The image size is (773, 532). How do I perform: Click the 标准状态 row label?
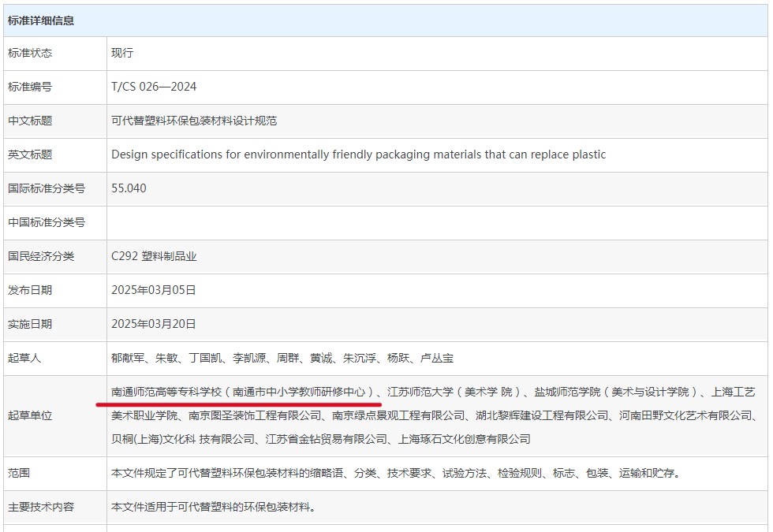[30, 53]
